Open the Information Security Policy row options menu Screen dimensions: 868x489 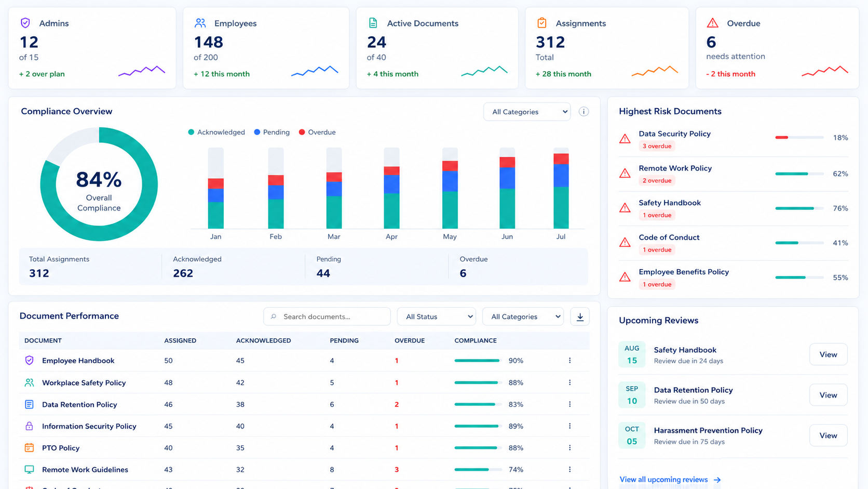click(x=569, y=426)
